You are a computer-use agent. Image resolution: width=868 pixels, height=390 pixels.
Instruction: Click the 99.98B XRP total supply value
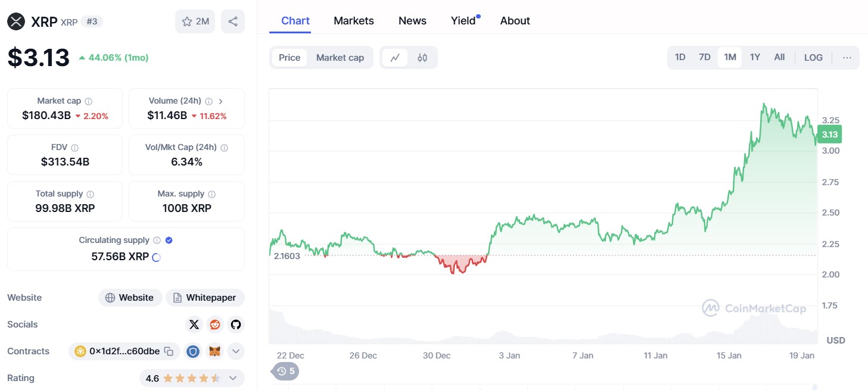(x=65, y=208)
